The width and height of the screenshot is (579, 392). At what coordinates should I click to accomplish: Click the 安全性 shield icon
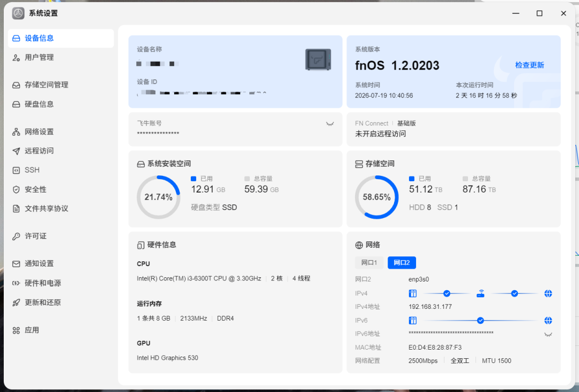[x=16, y=189]
